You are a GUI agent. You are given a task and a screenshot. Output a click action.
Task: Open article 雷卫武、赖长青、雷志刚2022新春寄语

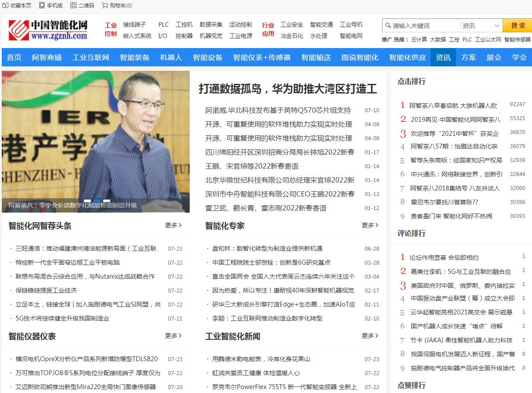click(266, 208)
